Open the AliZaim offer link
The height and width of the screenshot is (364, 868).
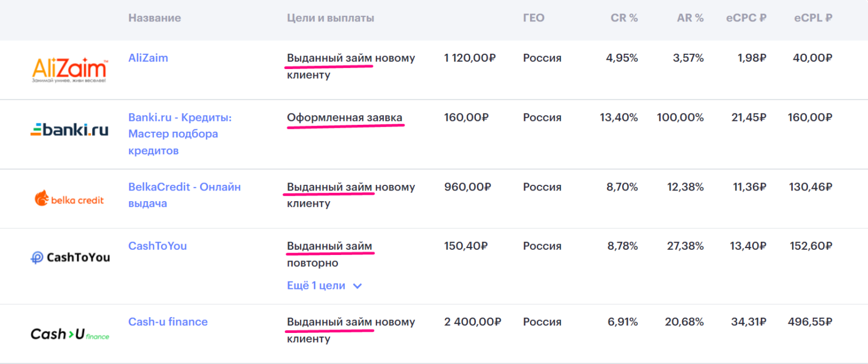(148, 58)
